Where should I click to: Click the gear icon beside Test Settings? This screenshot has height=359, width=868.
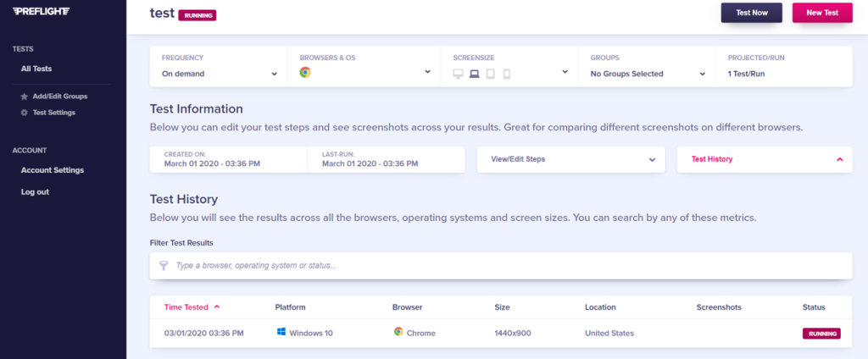click(24, 113)
